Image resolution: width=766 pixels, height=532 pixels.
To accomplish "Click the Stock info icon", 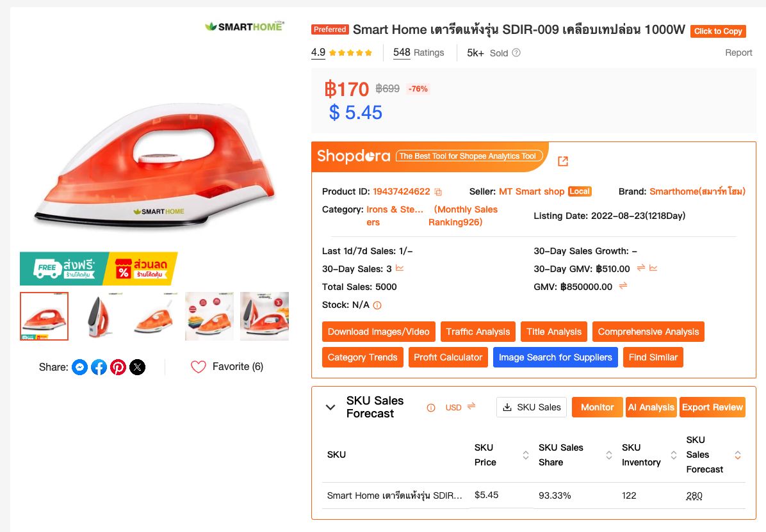I will tap(377, 305).
